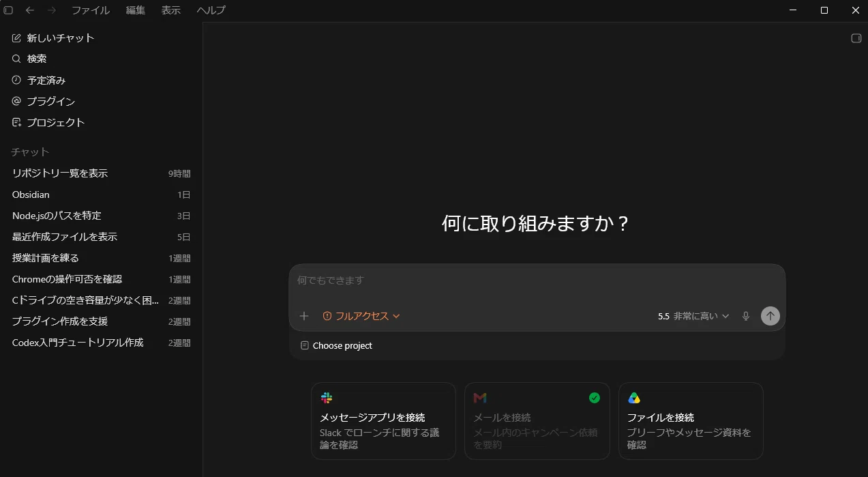The width and height of the screenshot is (868, 477).
Task: Open chat リポジトリ一覧を表示
Action: point(101,173)
